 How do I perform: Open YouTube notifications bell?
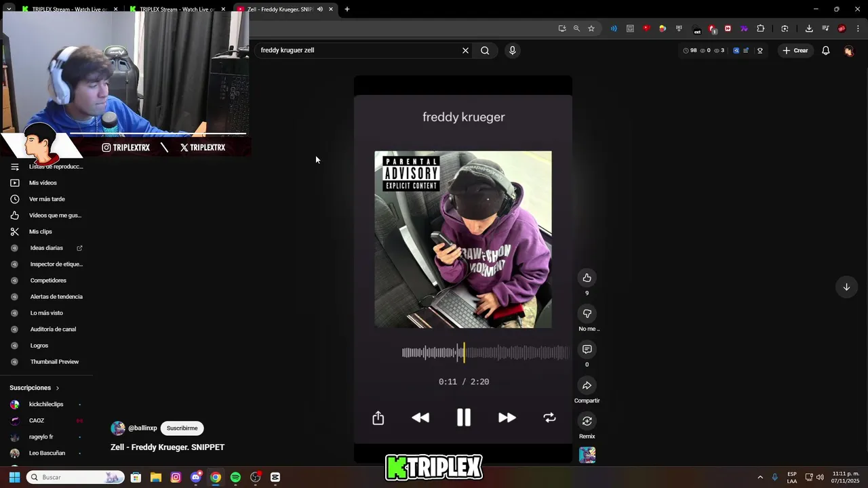825,50
